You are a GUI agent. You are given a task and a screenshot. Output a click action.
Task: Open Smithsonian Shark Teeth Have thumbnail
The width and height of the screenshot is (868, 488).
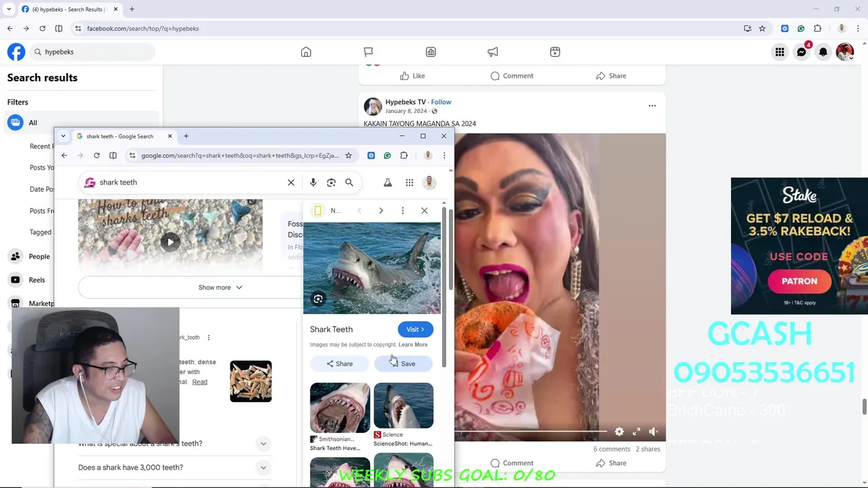(340, 407)
